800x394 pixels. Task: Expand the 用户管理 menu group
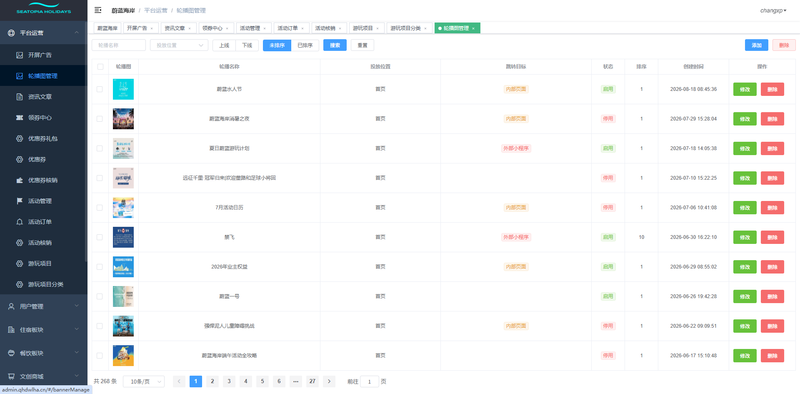pyautogui.click(x=43, y=306)
